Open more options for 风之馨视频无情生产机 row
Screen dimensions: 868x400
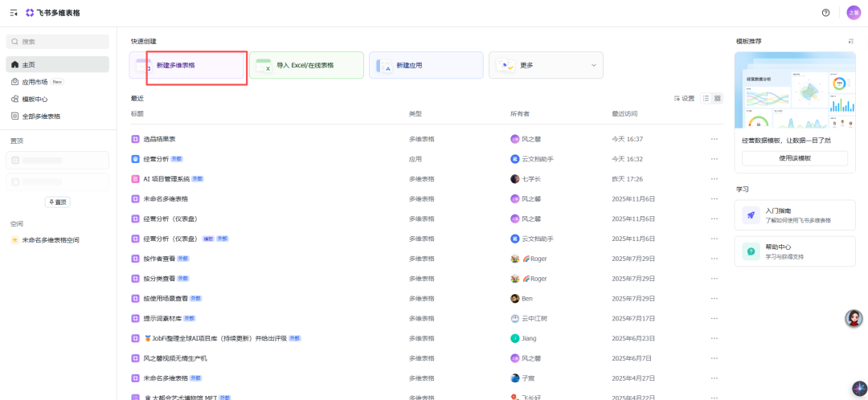714,358
